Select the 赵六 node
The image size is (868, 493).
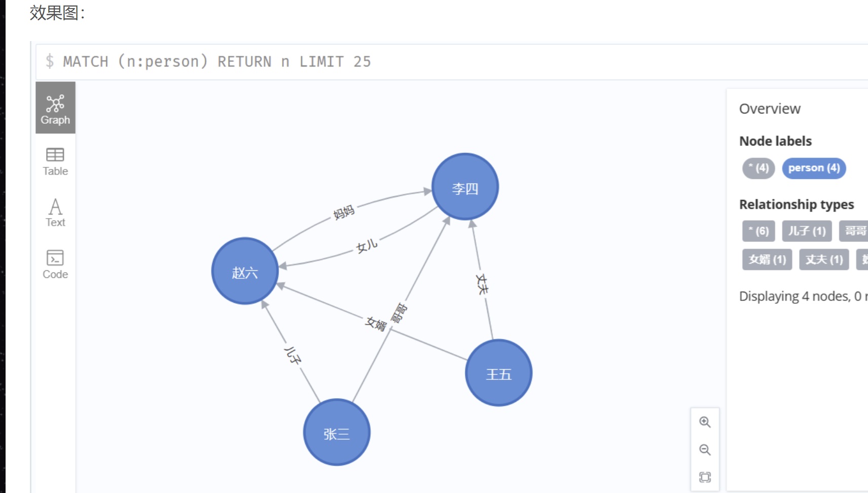point(245,271)
